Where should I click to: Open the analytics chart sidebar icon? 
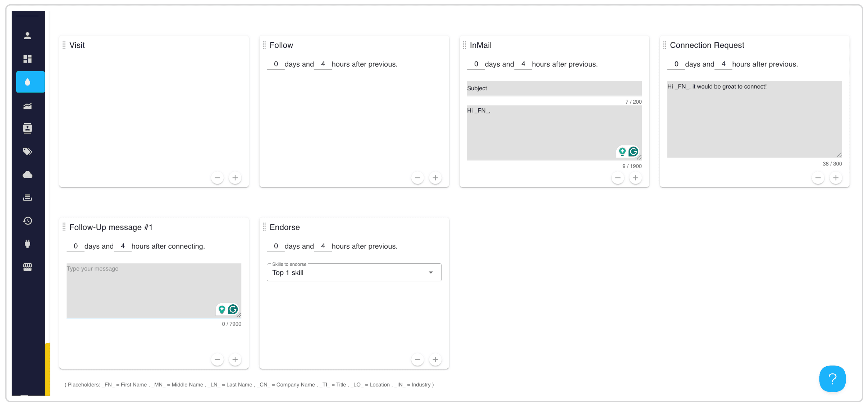[x=28, y=106]
